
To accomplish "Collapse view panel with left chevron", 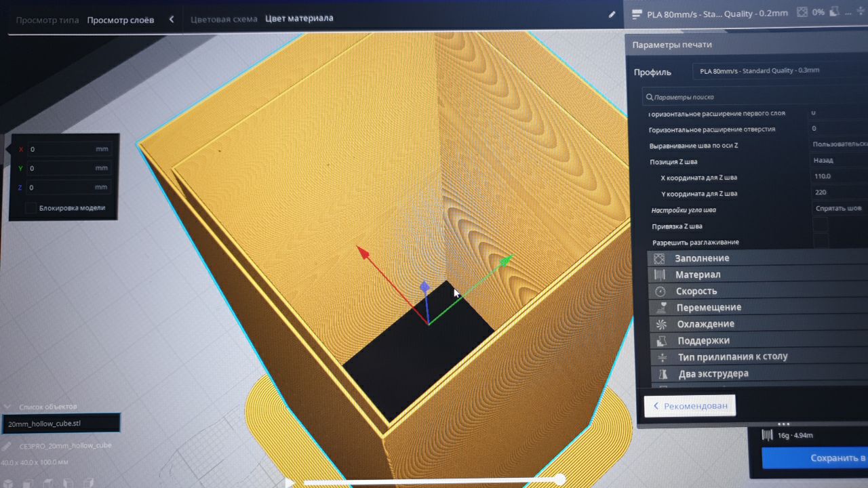I will [172, 20].
